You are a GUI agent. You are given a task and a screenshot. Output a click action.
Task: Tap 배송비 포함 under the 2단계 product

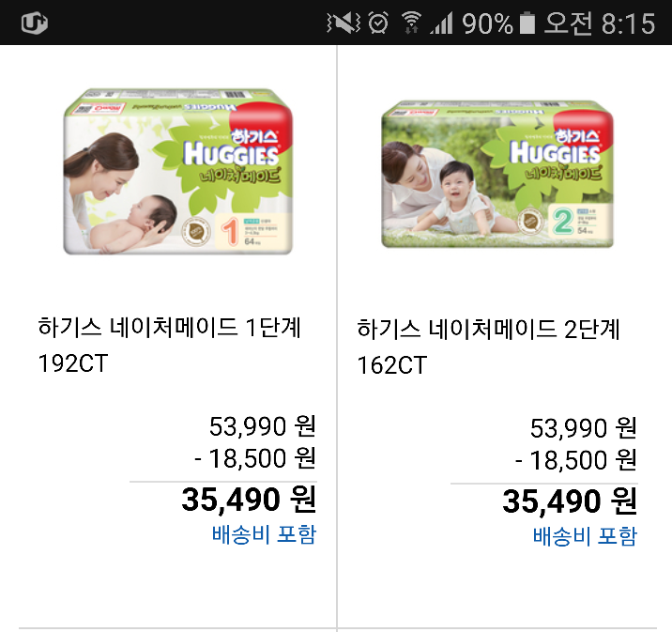(x=585, y=536)
